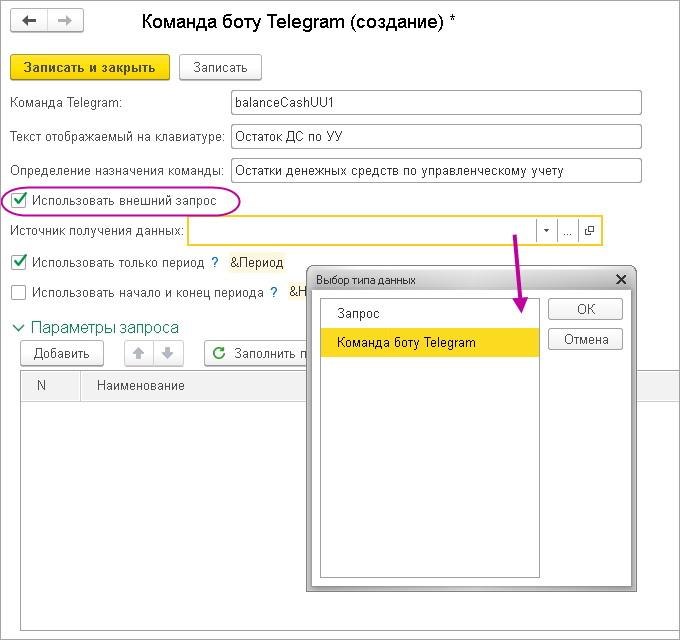This screenshot has height=640, width=680.
Task: Select Команда боту Telegram in the list
Action: (429, 343)
